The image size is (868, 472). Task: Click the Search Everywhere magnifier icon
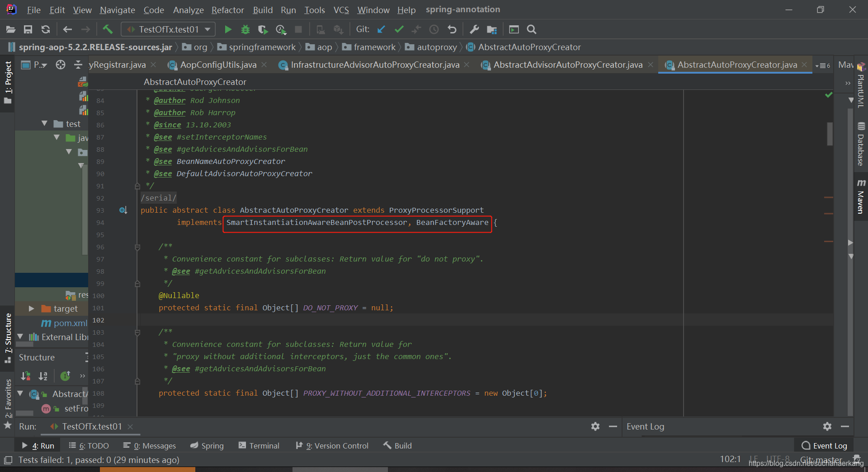(x=532, y=29)
